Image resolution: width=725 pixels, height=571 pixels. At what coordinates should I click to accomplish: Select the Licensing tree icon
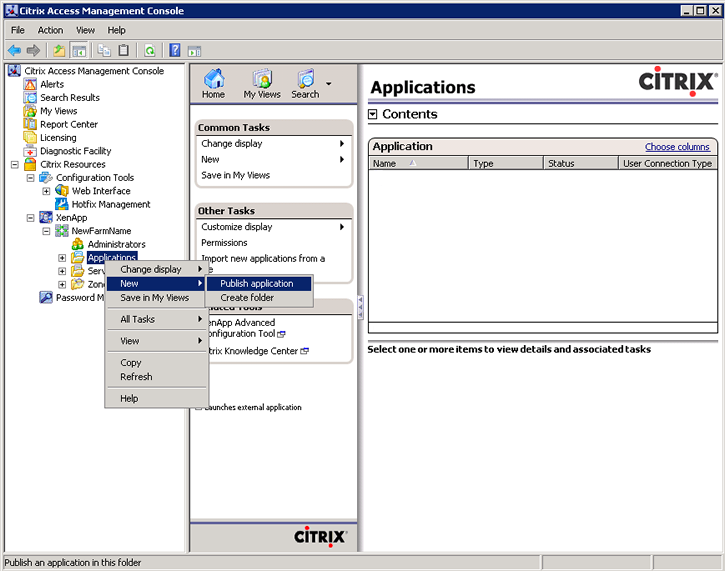(x=30, y=138)
